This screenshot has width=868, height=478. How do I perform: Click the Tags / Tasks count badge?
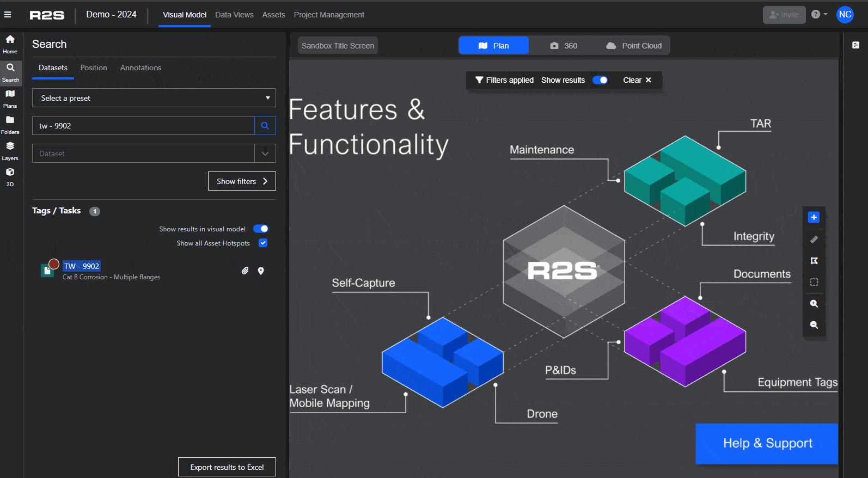click(95, 211)
